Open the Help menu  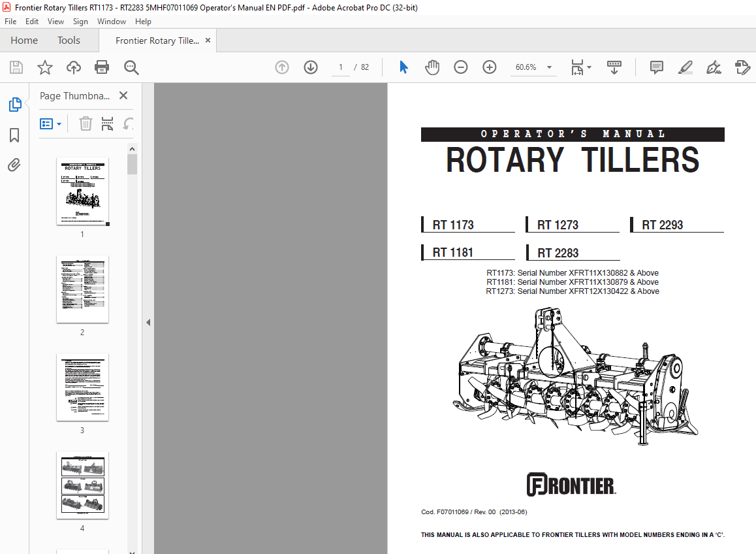point(143,22)
